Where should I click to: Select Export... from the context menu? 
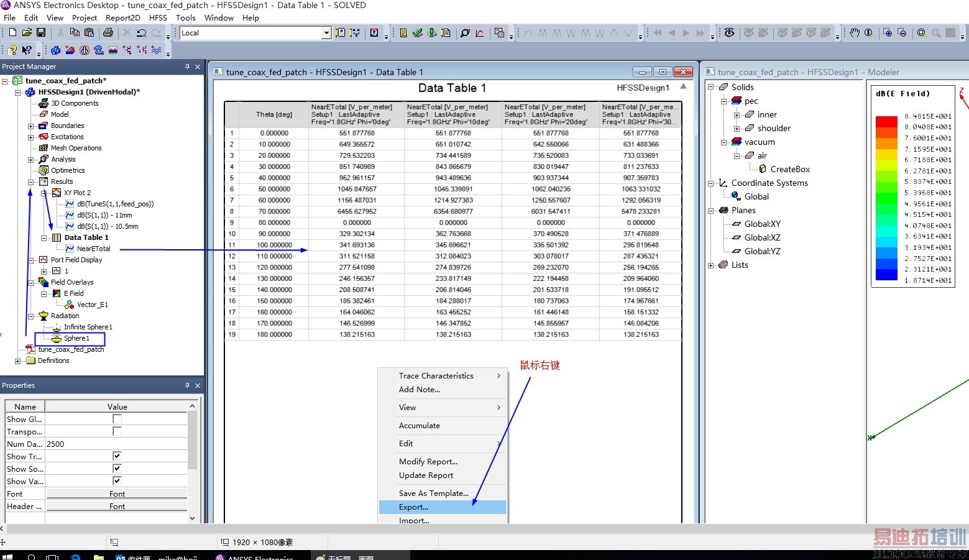coord(413,507)
